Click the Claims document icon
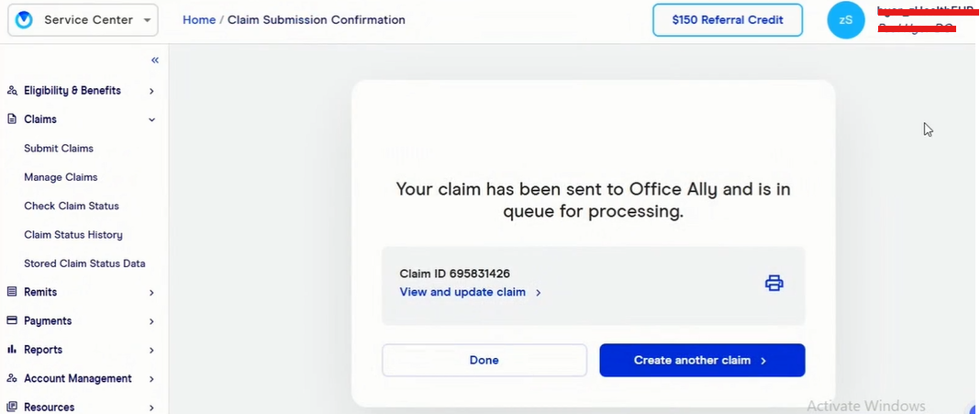 point(13,119)
